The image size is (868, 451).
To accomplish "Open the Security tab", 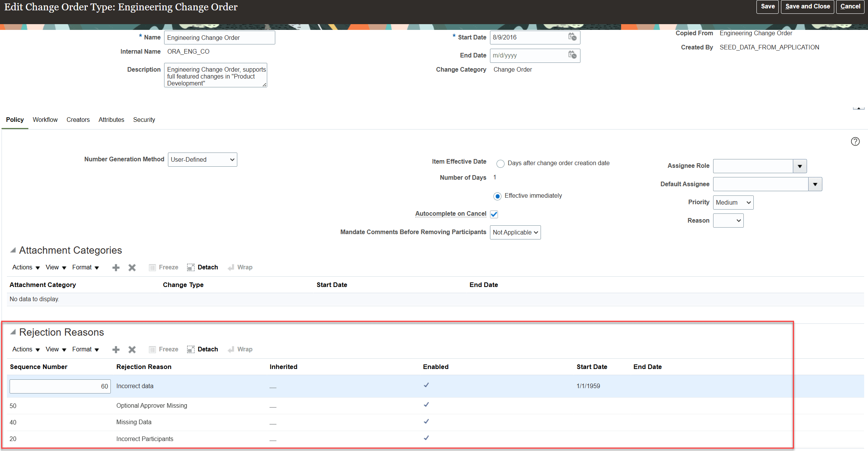I will coord(144,120).
